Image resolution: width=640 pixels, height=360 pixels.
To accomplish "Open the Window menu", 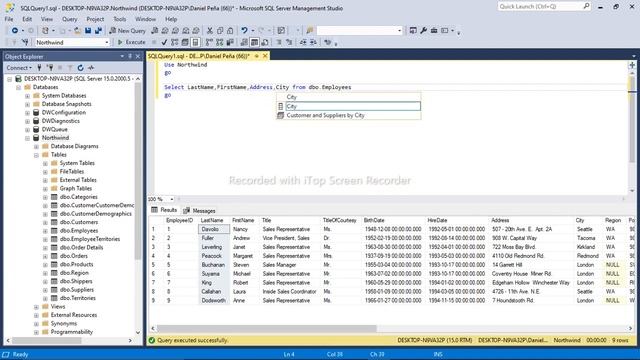I will pyautogui.click(x=145, y=19).
